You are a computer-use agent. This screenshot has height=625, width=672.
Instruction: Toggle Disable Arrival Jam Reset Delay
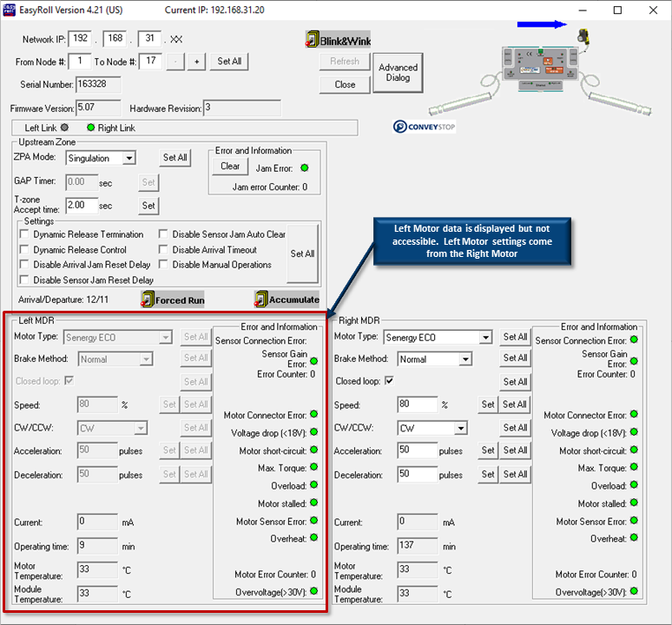tap(24, 264)
